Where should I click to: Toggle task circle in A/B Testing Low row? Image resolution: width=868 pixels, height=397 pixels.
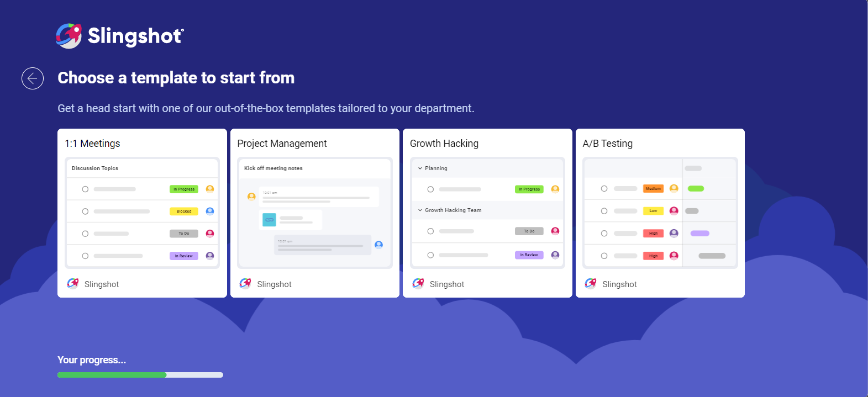604,211
